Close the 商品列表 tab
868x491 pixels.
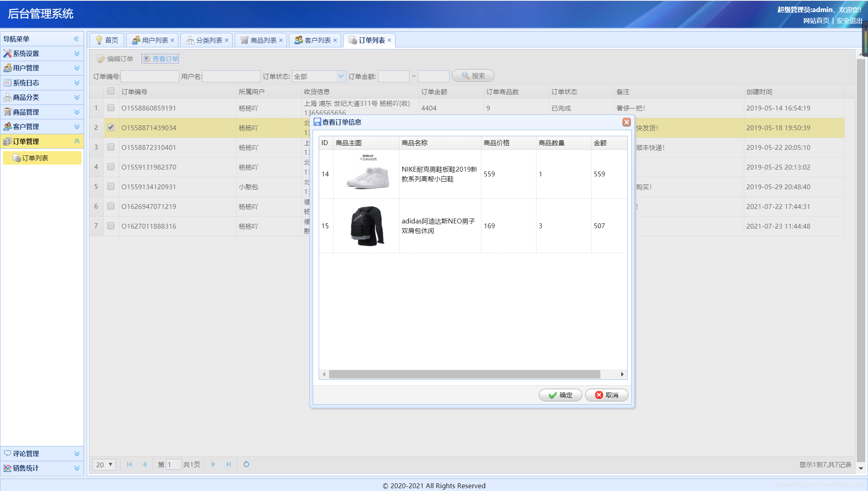281,40
